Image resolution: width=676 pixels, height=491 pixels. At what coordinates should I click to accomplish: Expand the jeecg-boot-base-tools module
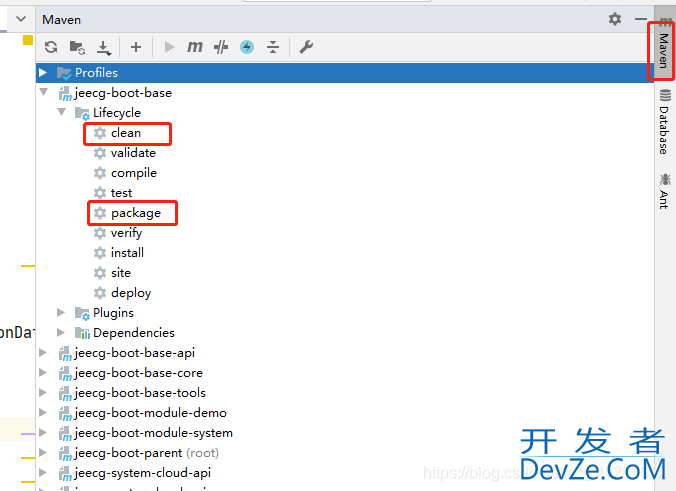pyautogui.click(x=43, y=392)
